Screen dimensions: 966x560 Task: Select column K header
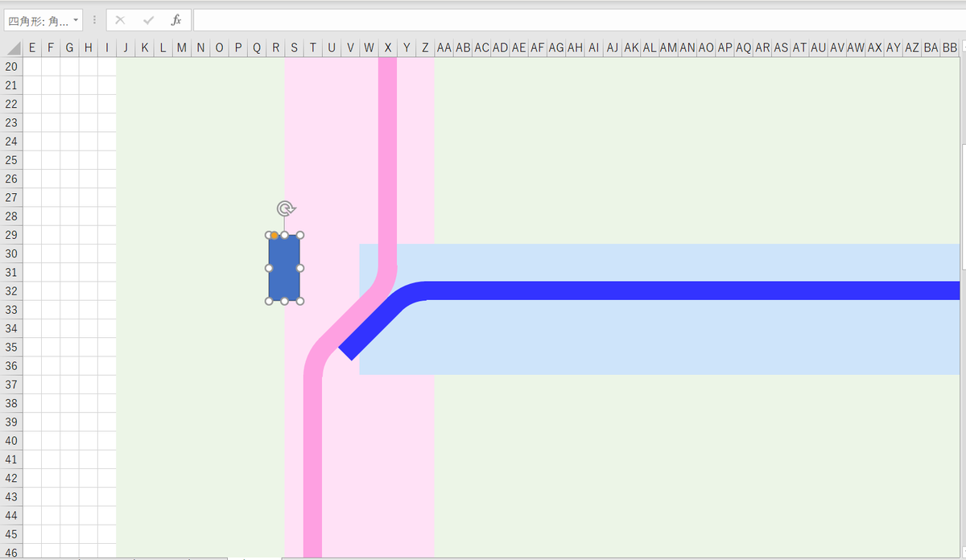pyautogui.click(x=144, y=48)
